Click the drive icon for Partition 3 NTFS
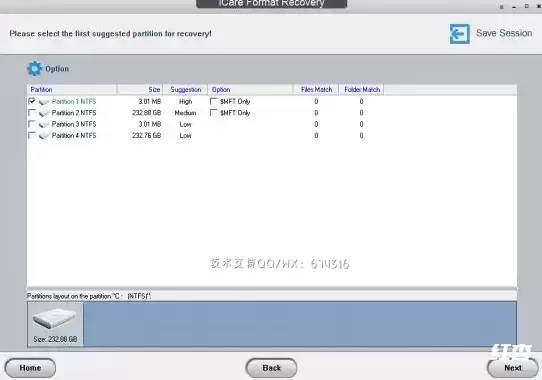 [x=44, y=124]
